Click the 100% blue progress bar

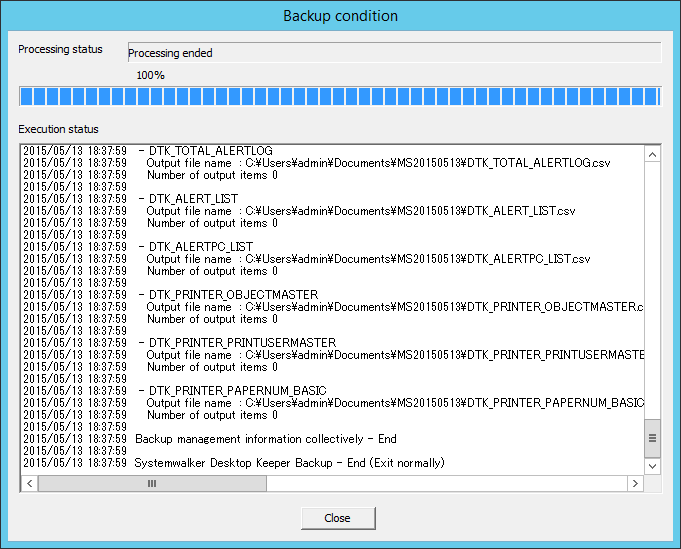coord(340,96)
